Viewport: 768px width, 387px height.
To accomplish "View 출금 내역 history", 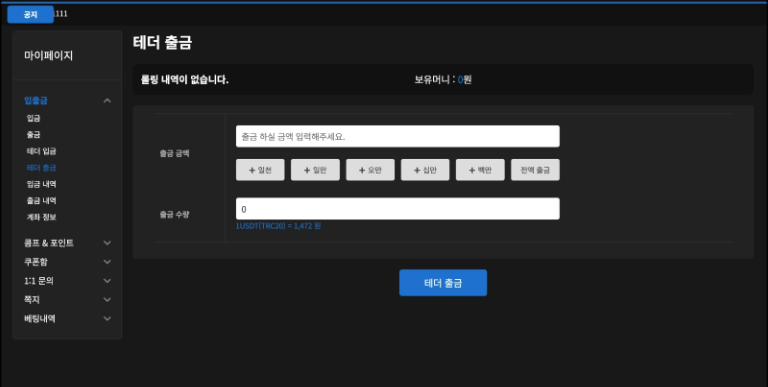I will pos(41,200).
